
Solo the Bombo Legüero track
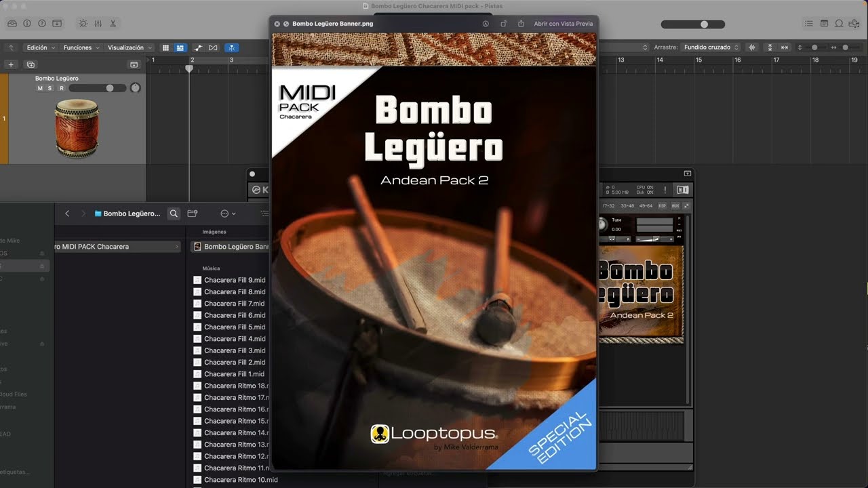(50, 88)
